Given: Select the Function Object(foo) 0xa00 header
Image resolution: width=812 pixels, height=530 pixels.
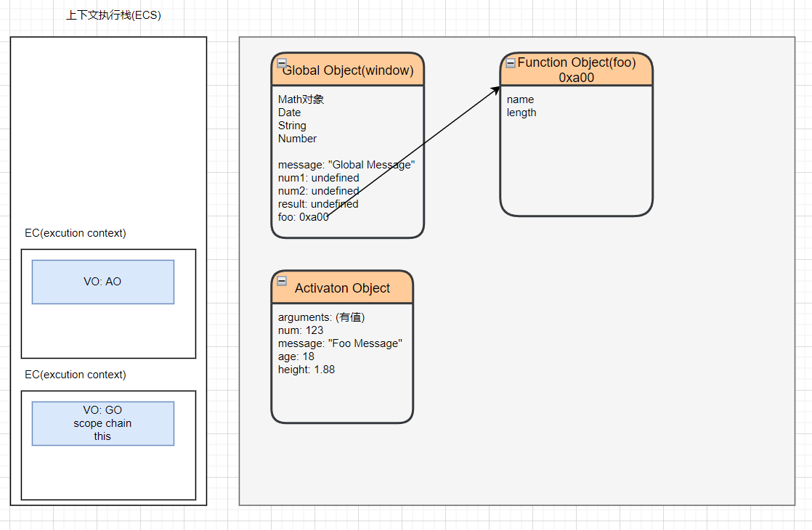Looking at the screenshot, I should [577, 70].
